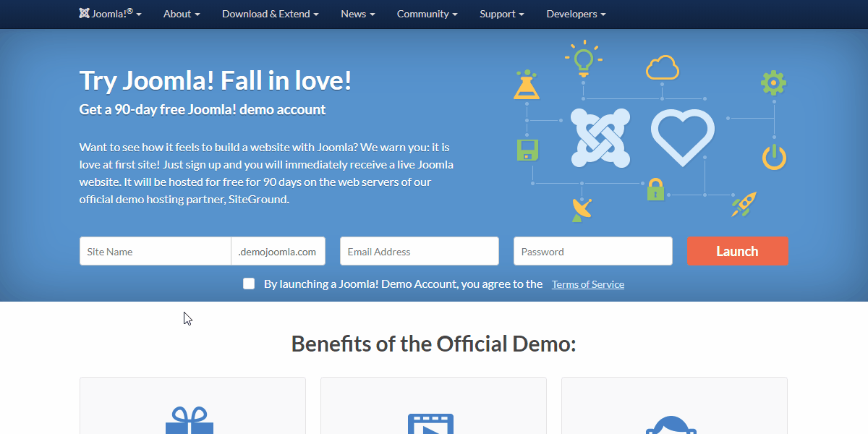Click the green floppy disk icon
The width and height of the screenshot is (868, 434).
coord(528,150)
